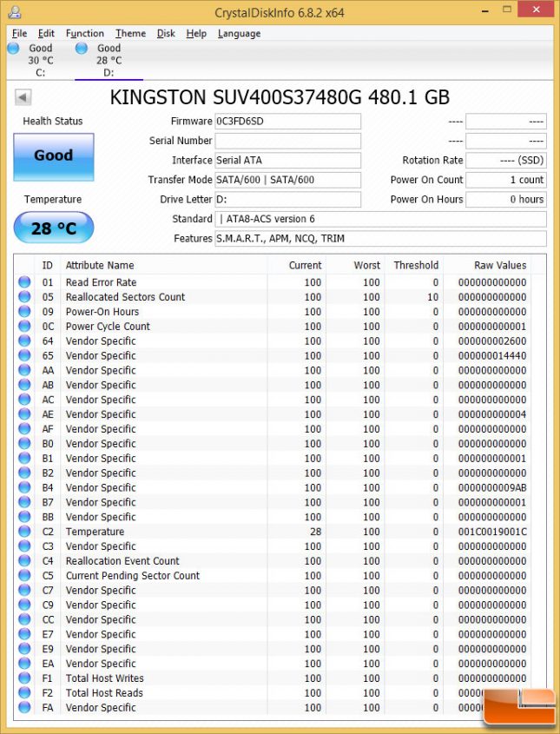Click the Attribute Name column header
Image resolution: width=560 pixels, height=734 pixels.
(x=164, y=266)
